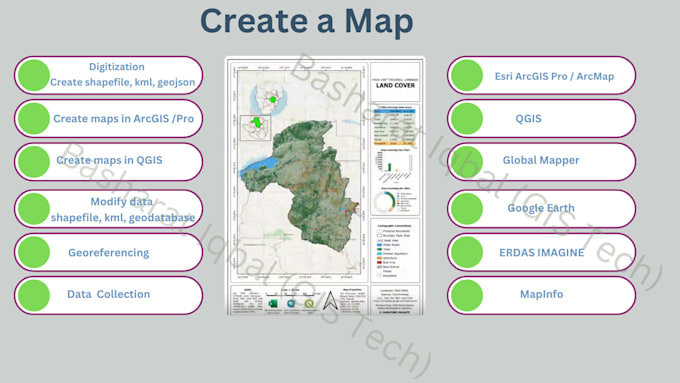Choose the Global Mapper pill
Viewport: 680px width, 383px height.
coord(542,161)
